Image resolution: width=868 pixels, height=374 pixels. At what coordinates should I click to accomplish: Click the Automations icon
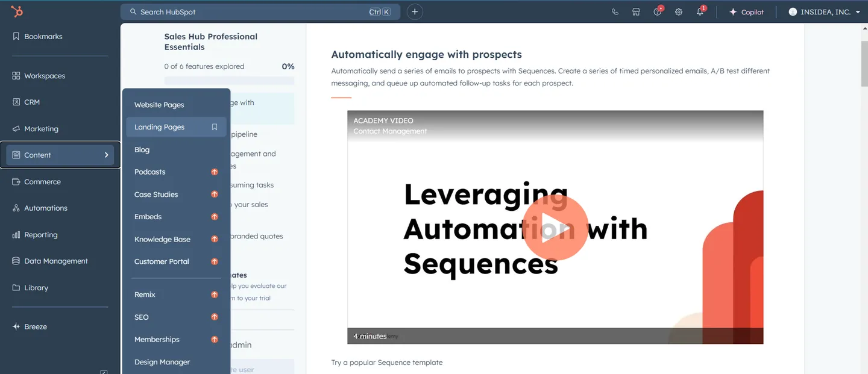tap(16, 208)
